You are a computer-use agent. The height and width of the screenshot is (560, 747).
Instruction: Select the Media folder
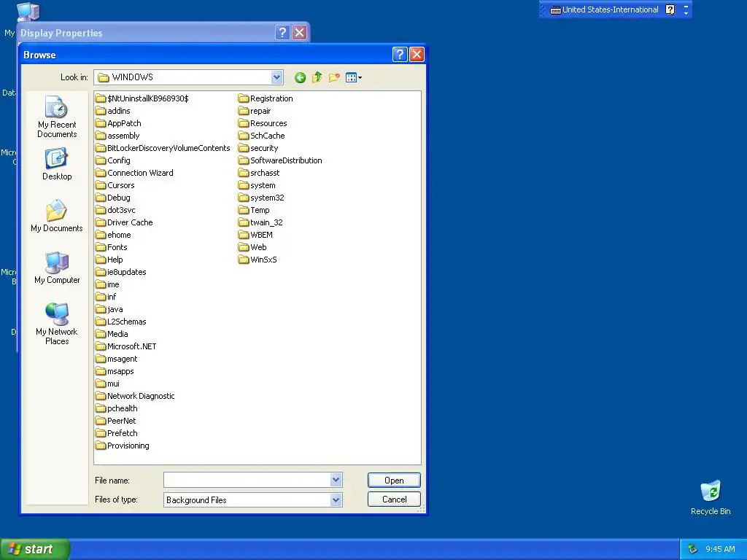[x=112, y=334]
